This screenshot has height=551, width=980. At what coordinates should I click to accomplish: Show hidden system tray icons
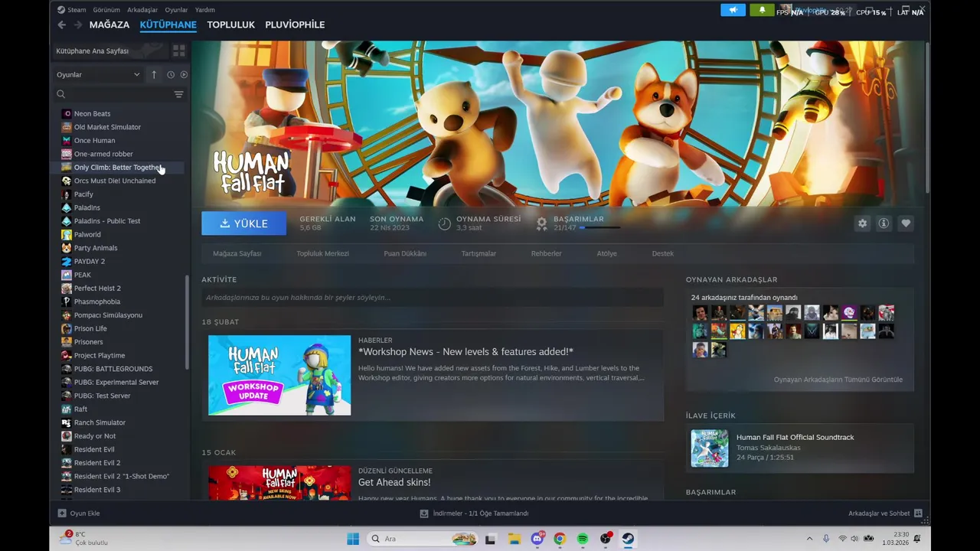(809, 539)
